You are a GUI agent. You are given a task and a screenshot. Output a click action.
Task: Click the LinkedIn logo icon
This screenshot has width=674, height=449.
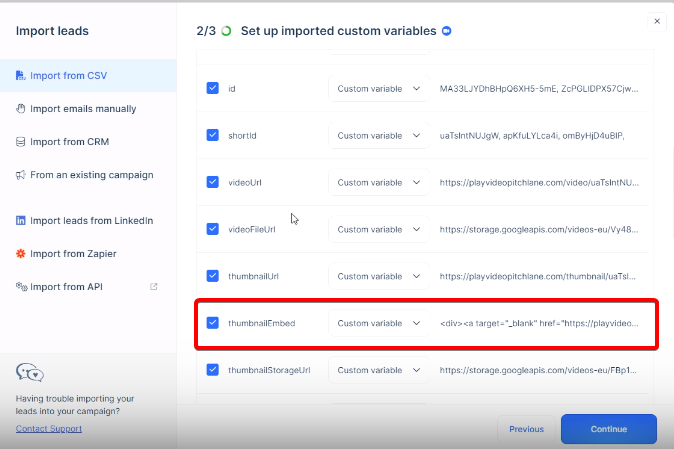pyautogui.click(x=20, y=220)
